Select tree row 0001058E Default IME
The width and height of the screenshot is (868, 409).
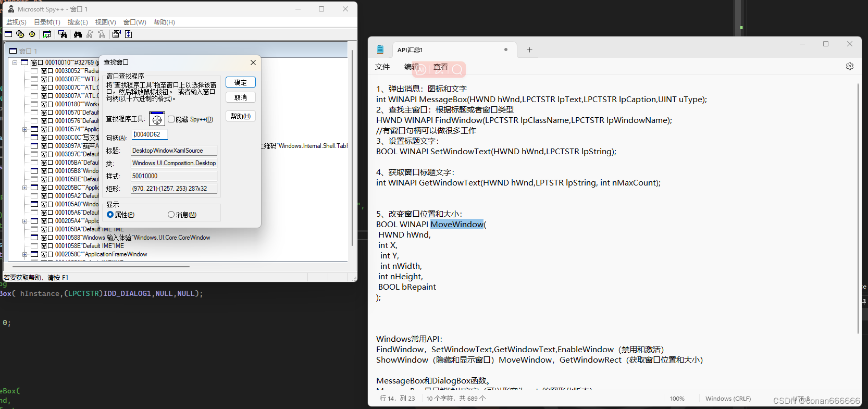click(82, 246)
